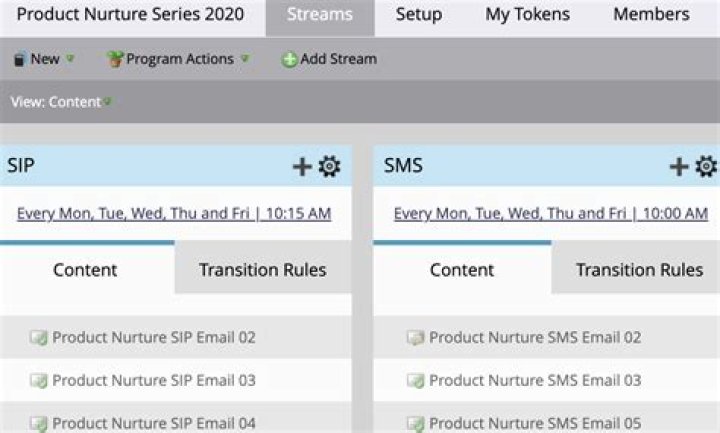This screenshot has height=433, width=720.
Task: Select Product Nurture SMS Email 05 row
Action: point(546,419)
